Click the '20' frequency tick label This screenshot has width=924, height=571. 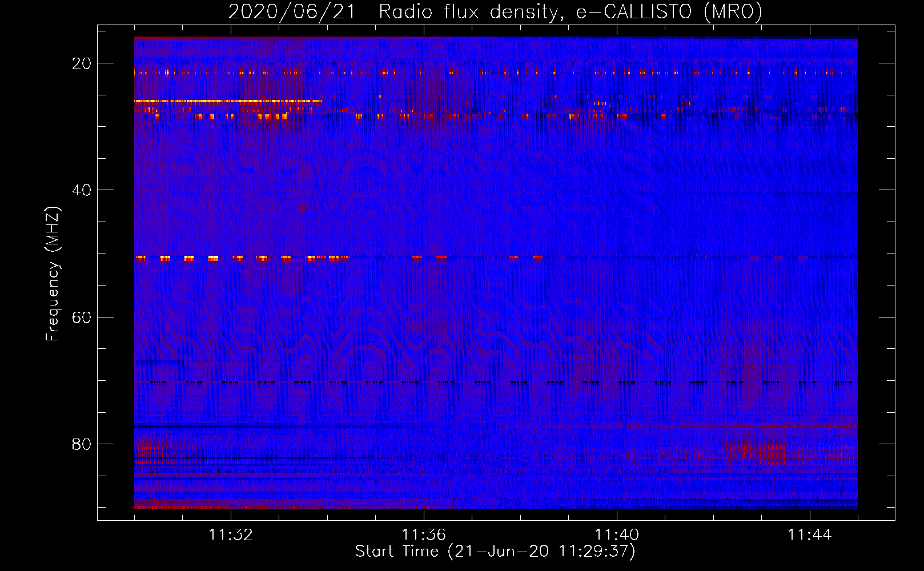pos(82,63)
